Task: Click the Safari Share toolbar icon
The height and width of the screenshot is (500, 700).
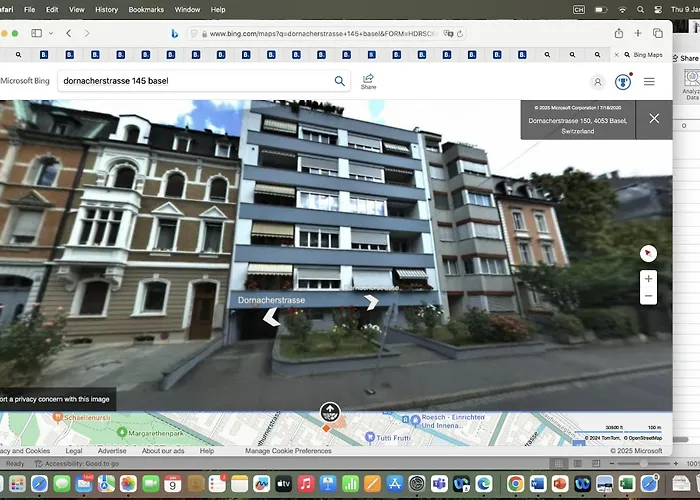Action: pos(619,33)
